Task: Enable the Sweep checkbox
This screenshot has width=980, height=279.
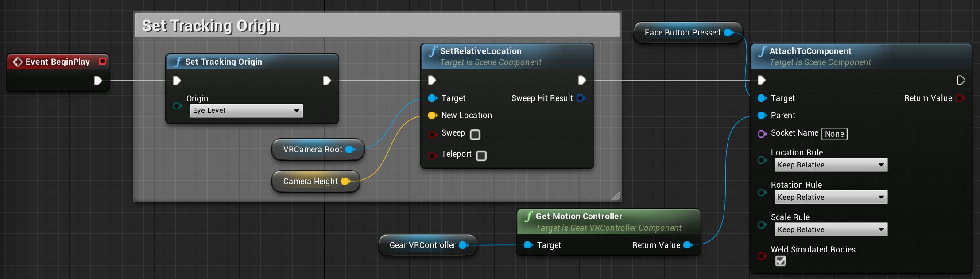Action: (475, 134)
